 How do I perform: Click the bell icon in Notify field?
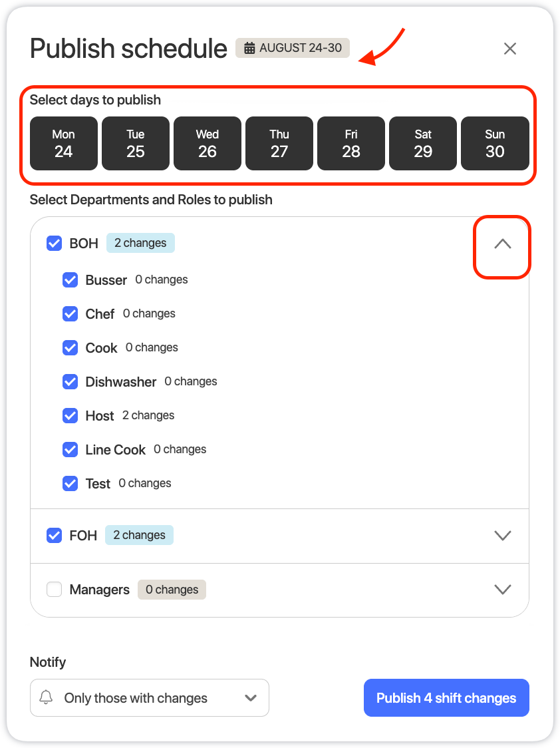[46, 697]
